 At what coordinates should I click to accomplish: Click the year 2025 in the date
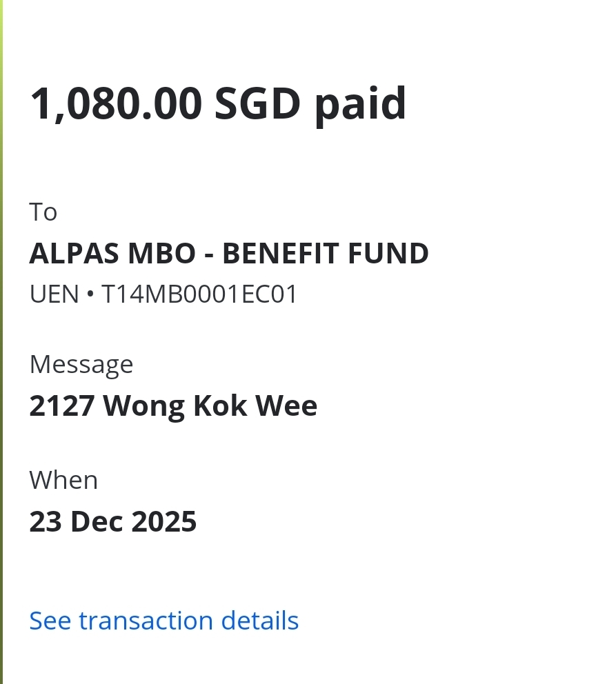click(164, 521)
